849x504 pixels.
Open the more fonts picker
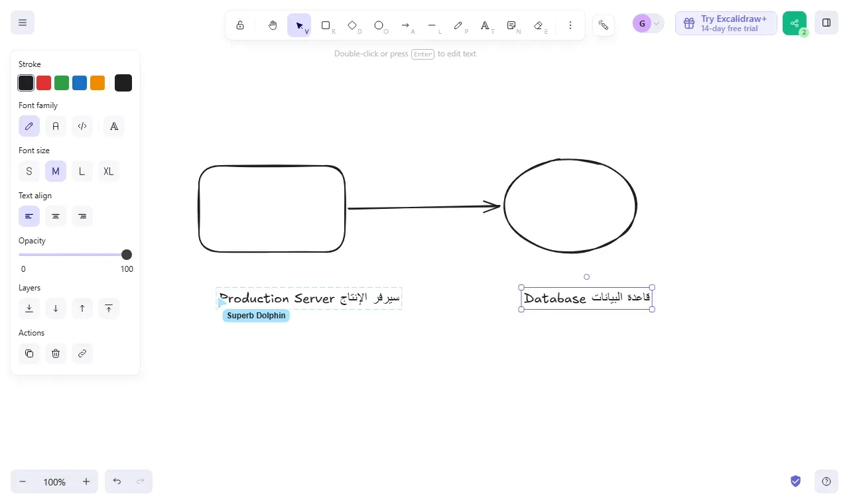pos(114,126)
